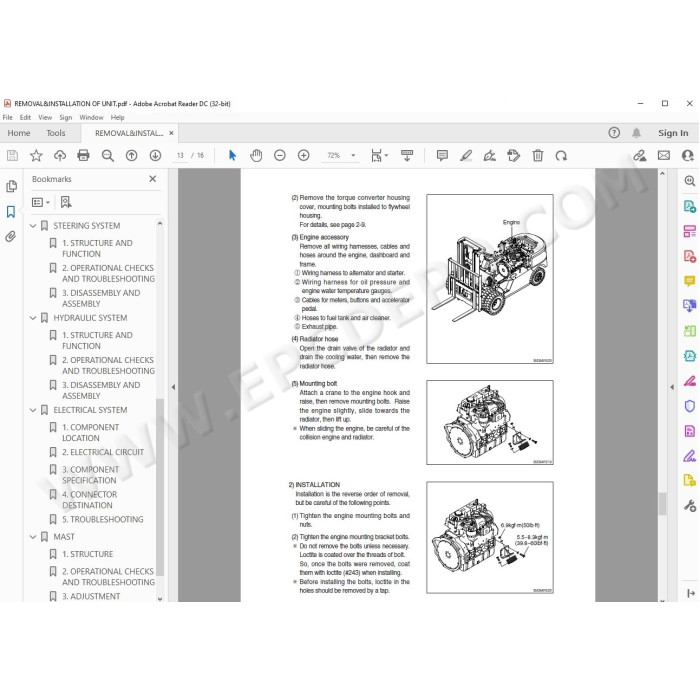Click document vertical scrollbar thumb

coord(662,504)
